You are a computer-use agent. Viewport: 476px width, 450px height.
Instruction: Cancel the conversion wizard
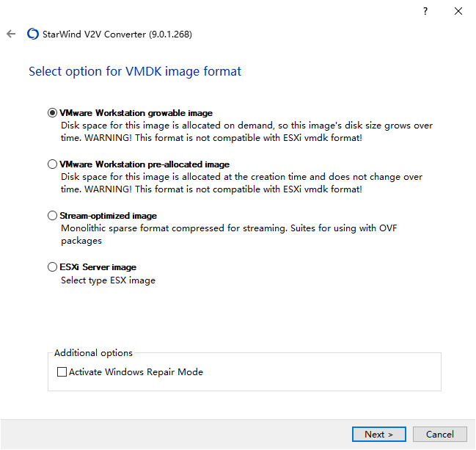pos(440,434)
